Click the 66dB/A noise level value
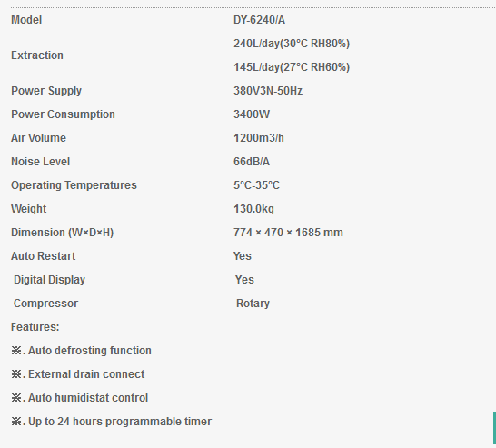The height and width of the screenshot is (448, 496). [252, 162]
